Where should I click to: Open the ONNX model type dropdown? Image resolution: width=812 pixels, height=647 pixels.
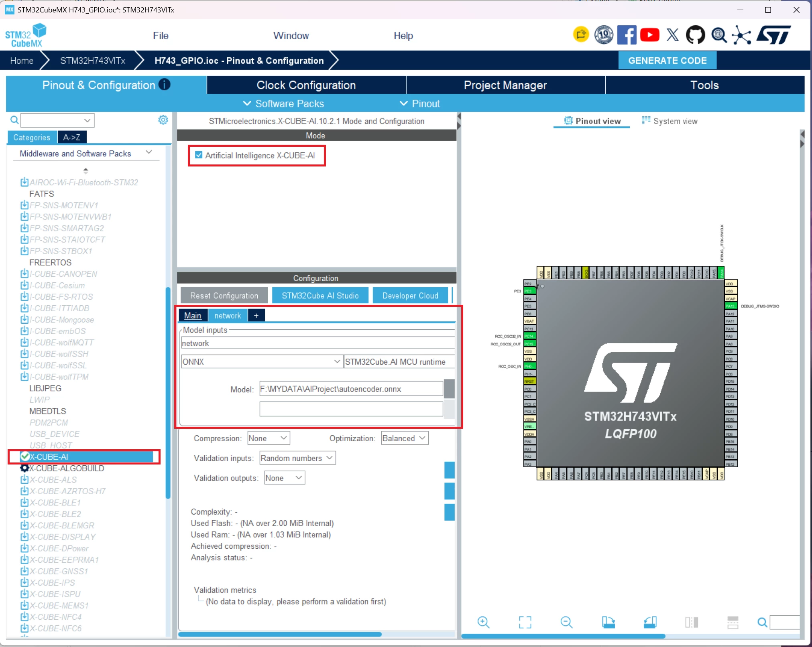click(x=262, y=361)
